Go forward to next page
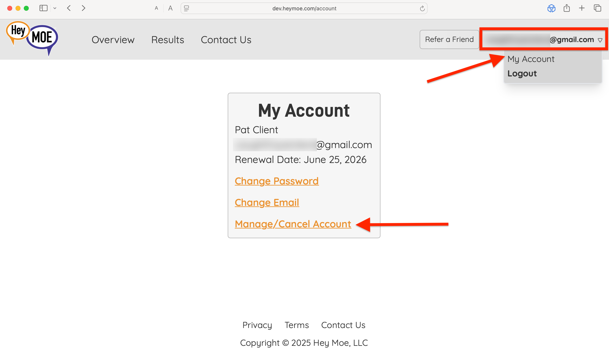The width and height of the screenshot is (609, 364). point(84,8)
